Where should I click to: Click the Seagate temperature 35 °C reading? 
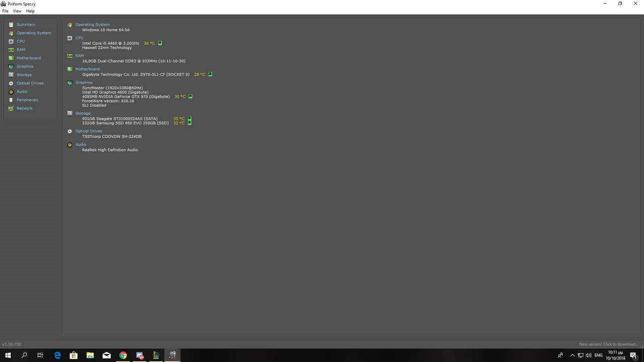pos(179,119)
